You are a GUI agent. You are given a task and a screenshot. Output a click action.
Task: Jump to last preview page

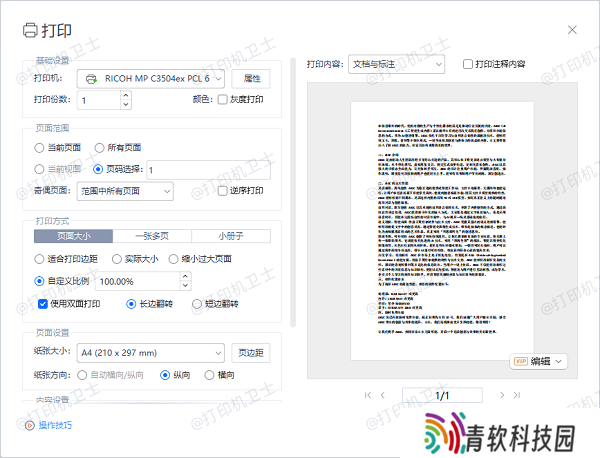[x=517, y=395]
